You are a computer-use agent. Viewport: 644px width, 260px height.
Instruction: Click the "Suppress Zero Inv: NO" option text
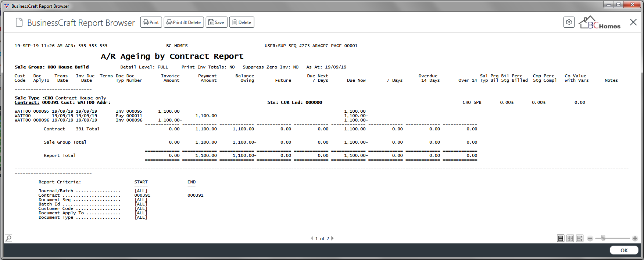(x=271, y=67)
